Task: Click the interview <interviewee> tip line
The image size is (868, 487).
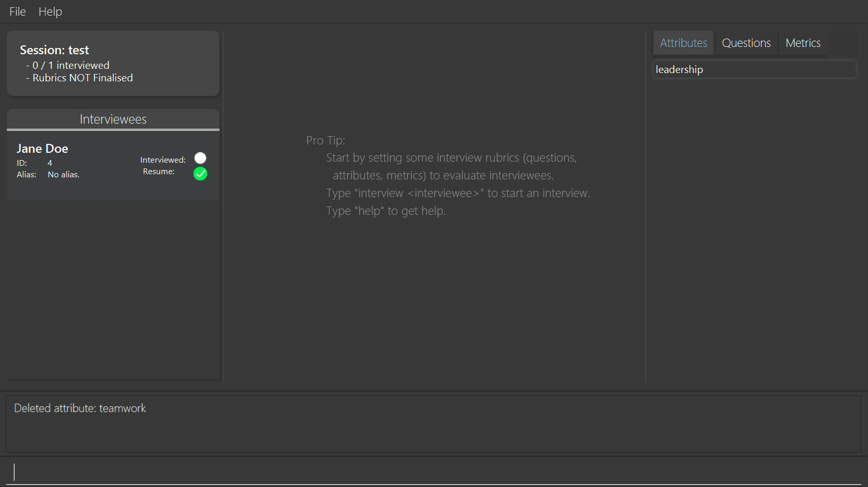Action: point(458,193)
